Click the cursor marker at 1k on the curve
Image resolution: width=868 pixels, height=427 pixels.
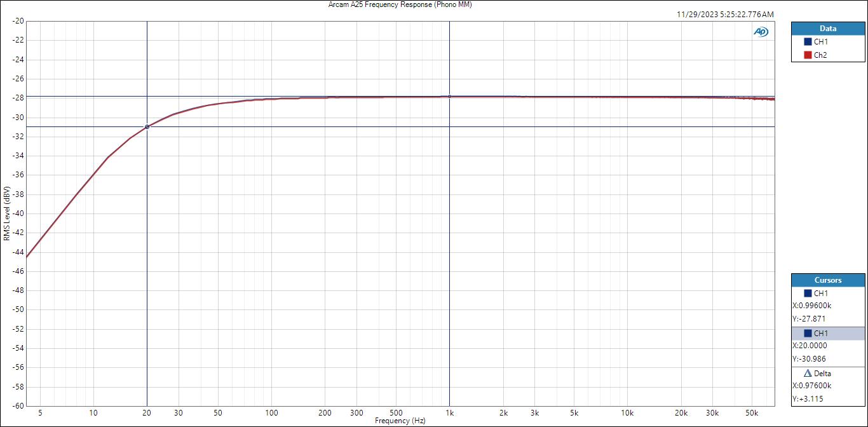pyautogui.click(x=450, y=97)
